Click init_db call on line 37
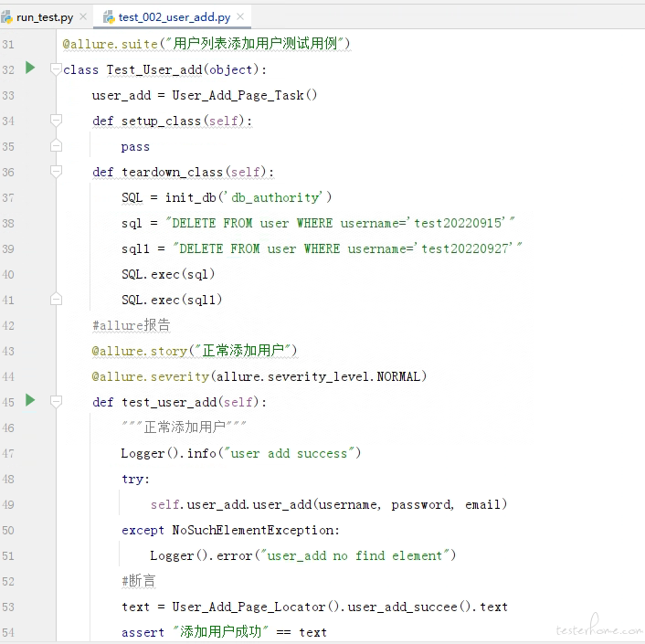 pos(248,197)
